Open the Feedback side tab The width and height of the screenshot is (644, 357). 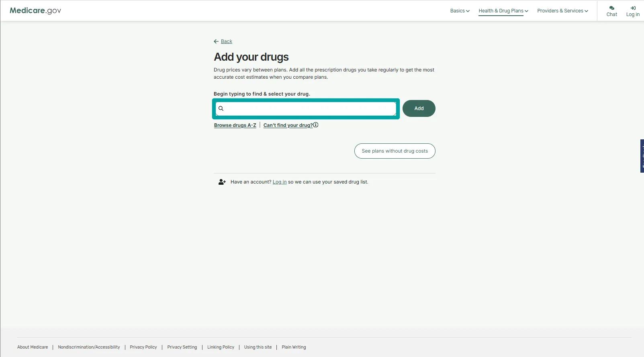pyautogui.click(x=642, y=156)
